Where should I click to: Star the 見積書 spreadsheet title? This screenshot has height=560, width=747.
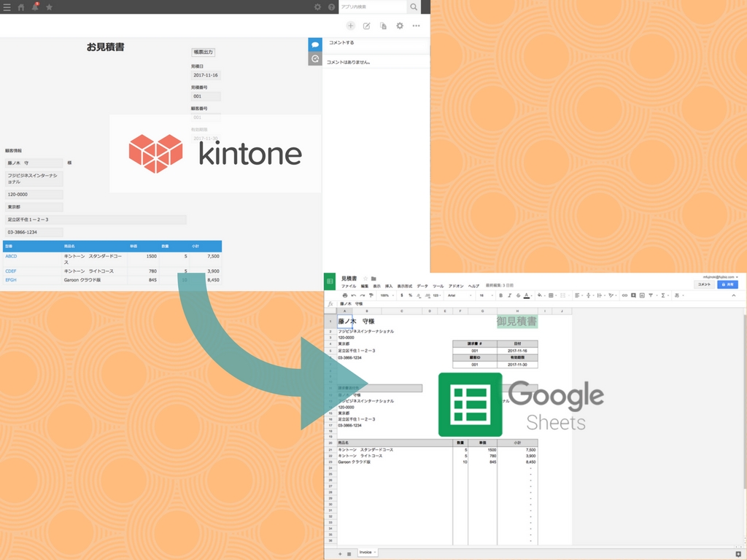[364, 279]
